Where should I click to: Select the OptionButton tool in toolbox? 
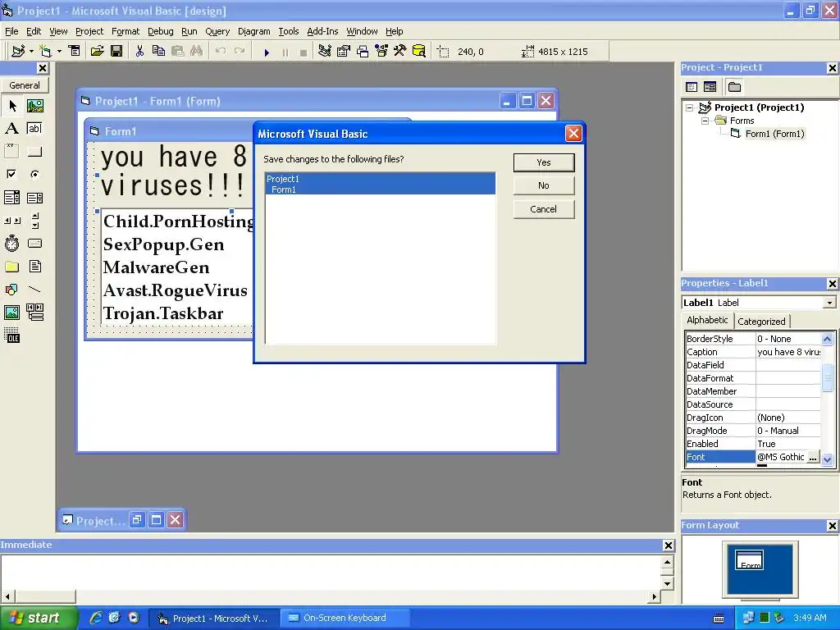click(x=35, y=175)
